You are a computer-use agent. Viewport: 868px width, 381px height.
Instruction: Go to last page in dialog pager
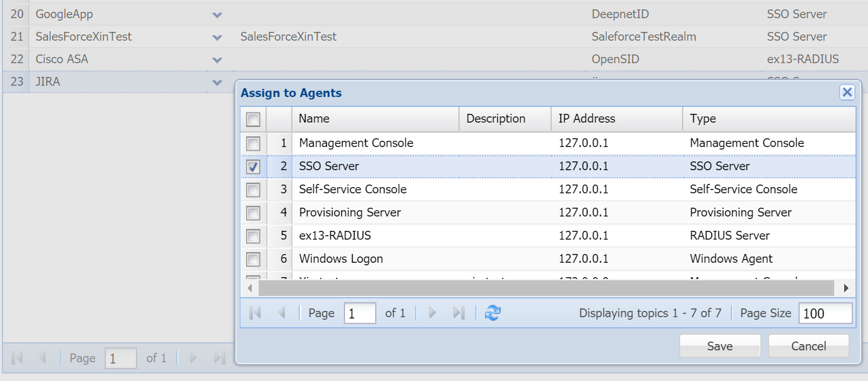[x=459, y=313]
